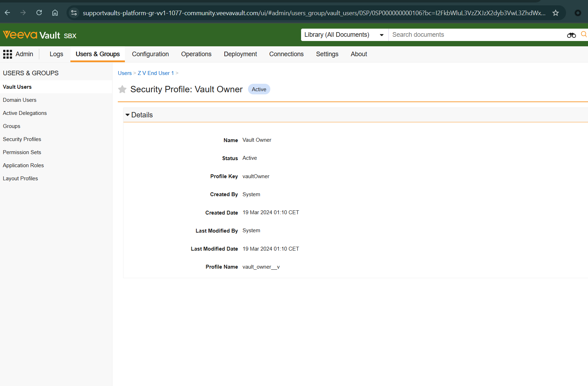Image resolution: width=588 pixels, height=386 pixels.
Task: Open the browser home page
Action: (x=55, y=13)
